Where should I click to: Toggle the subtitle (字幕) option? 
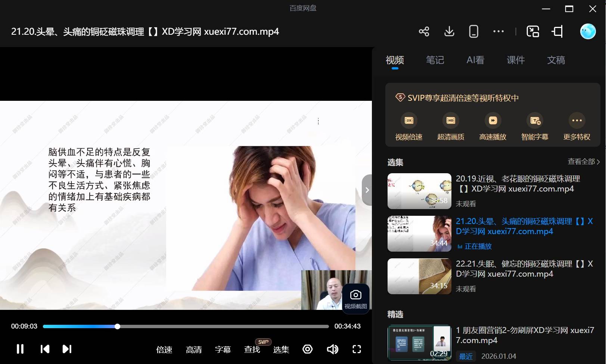tap(223, 349)
